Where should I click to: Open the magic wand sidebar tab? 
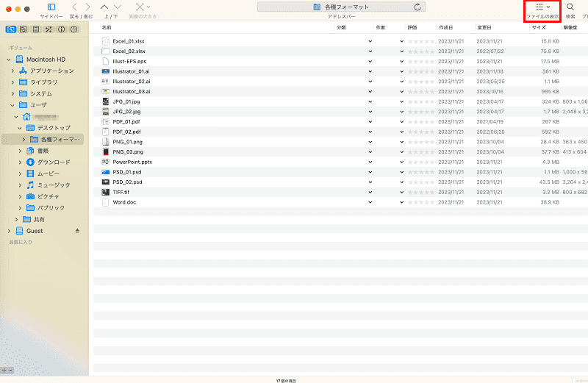49,29
